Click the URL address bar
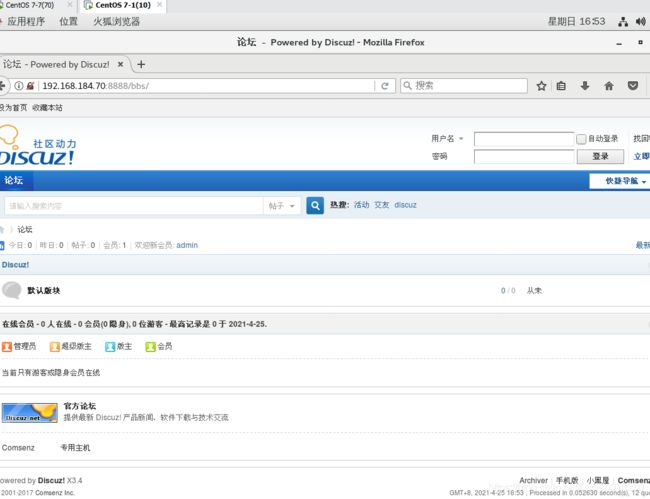The image size is (650, 499). click(x=206, y=86)
